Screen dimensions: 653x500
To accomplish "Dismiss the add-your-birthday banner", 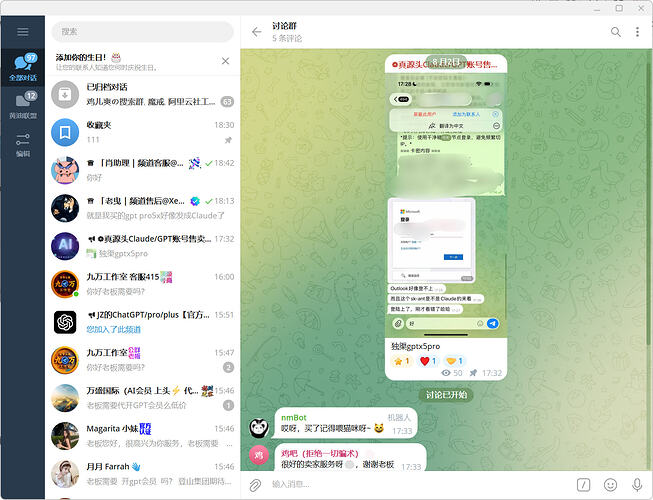I will 226,61.
